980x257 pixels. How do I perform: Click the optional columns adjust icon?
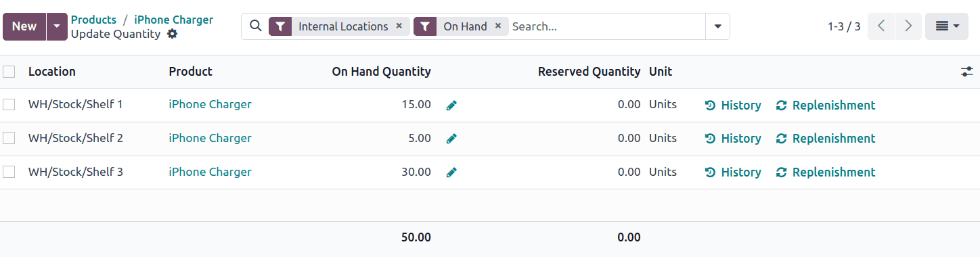[x=966, y=71]
